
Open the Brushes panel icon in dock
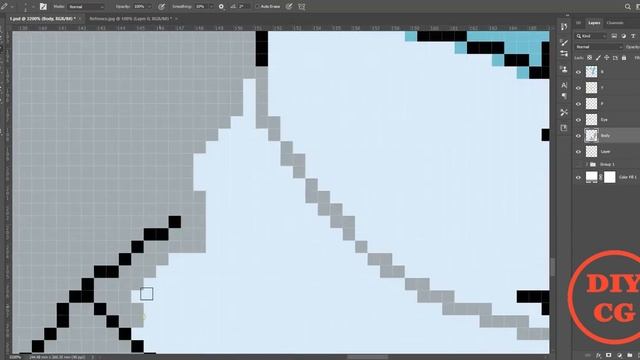pyautogui.click(x=564, y=42)
